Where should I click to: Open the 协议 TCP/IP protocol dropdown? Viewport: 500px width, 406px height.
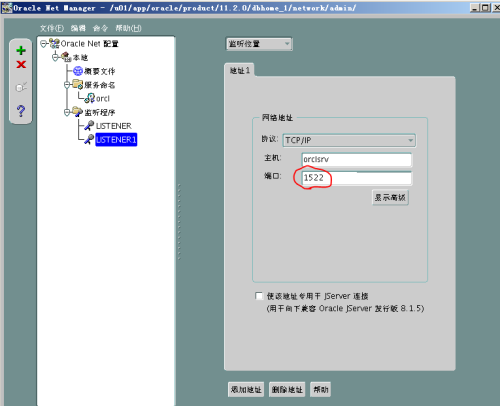(349, 140)
